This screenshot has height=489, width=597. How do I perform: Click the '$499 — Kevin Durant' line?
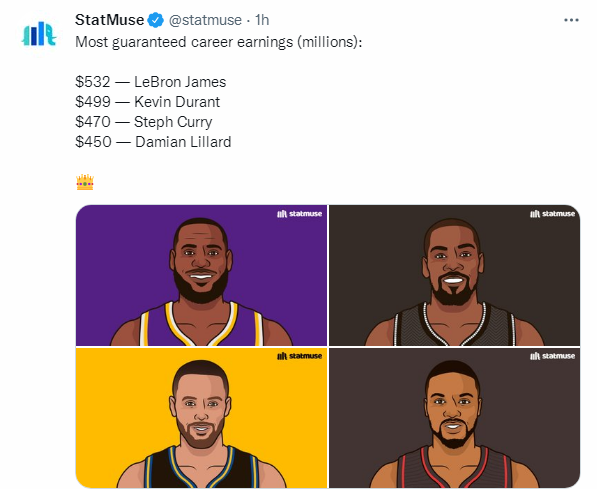tap(148, 102)
